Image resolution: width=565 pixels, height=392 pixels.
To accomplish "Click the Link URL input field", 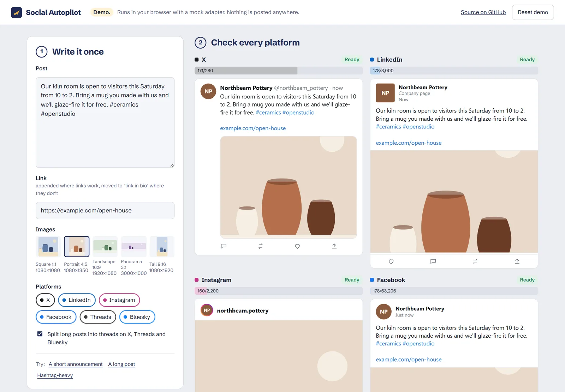I will pos(105,210).
